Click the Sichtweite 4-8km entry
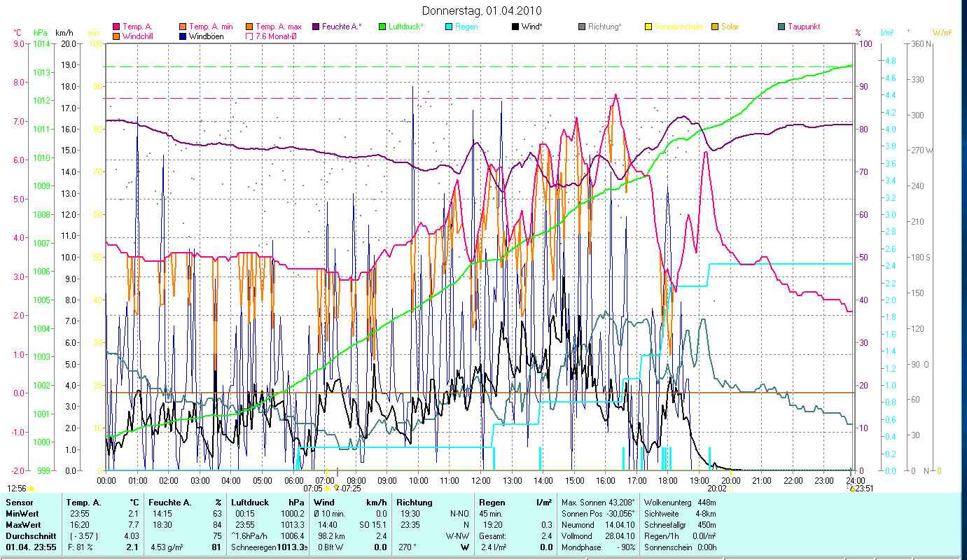Viewport: 967px width, 560px height. tap(679, 514)
